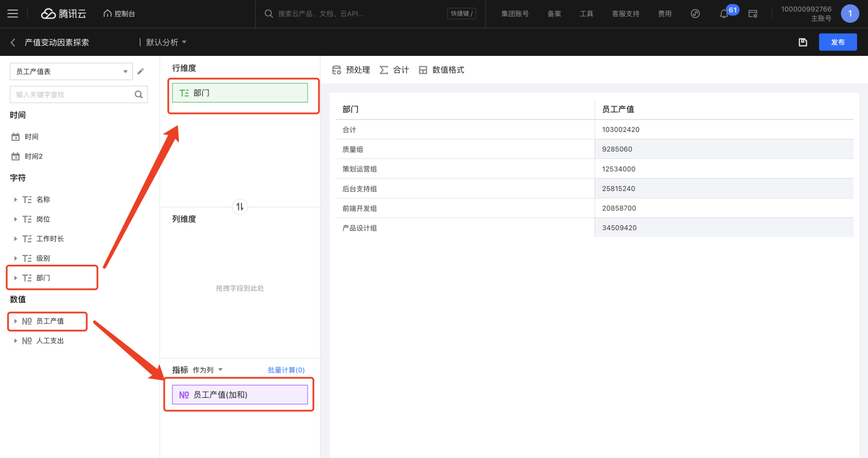Screen dimensions: 868x458
Task: Open the notifications bell with 61 badge
Action: pos(724,14)
